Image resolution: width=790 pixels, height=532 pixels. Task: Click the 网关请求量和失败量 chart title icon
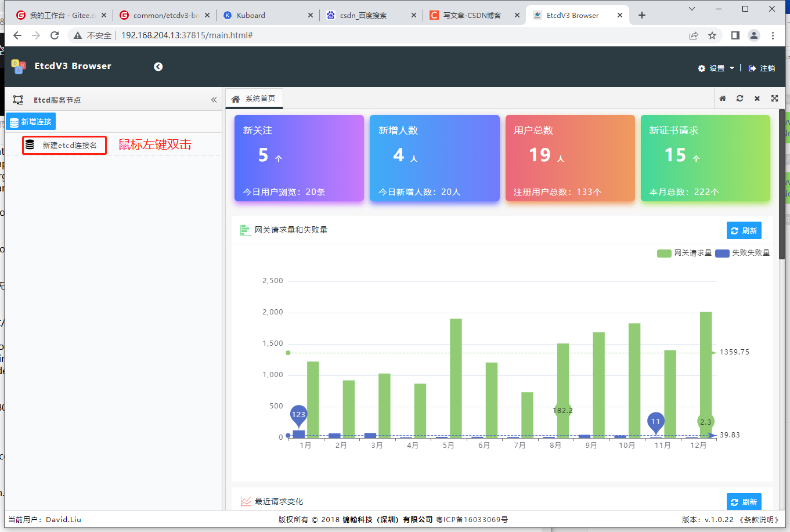[246, 230]
